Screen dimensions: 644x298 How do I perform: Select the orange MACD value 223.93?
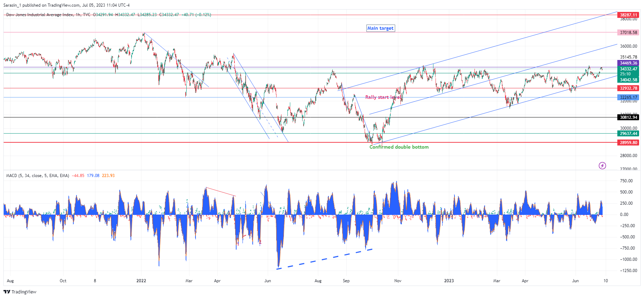click(x=108, y=176)
